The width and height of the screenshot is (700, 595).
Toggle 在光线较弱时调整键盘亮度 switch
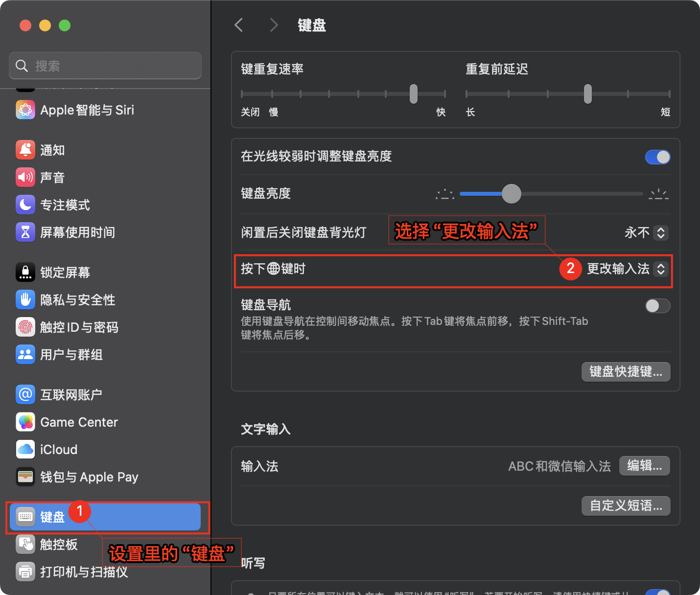click(x=657, y=157)
